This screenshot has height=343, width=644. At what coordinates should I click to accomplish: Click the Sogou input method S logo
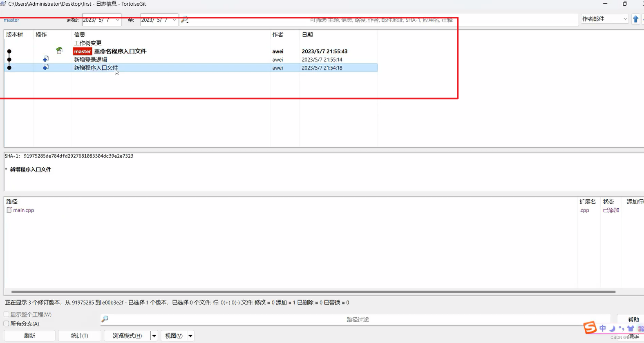(x=590, y=327)
